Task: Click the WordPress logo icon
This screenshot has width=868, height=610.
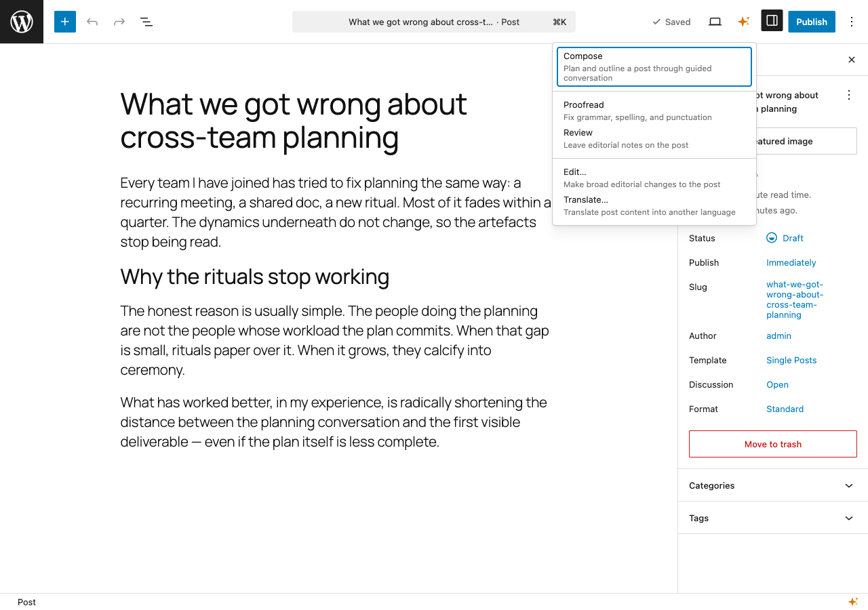Action: (21, 21)
